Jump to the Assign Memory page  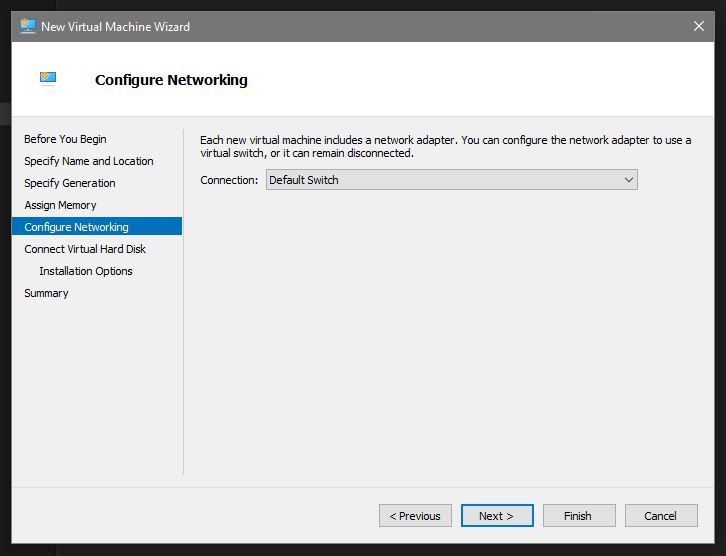[60, 205]
